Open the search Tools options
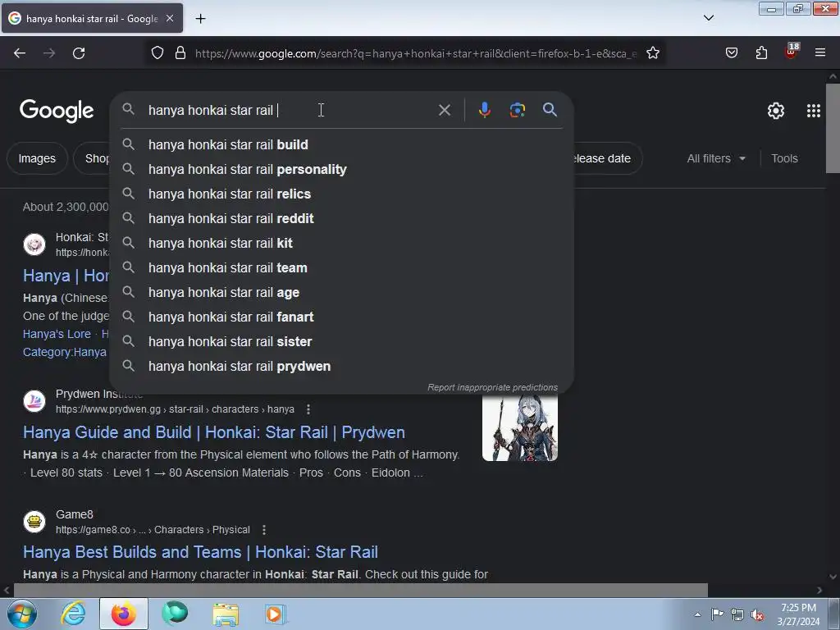The image size is (840, 630). point(784,158)
